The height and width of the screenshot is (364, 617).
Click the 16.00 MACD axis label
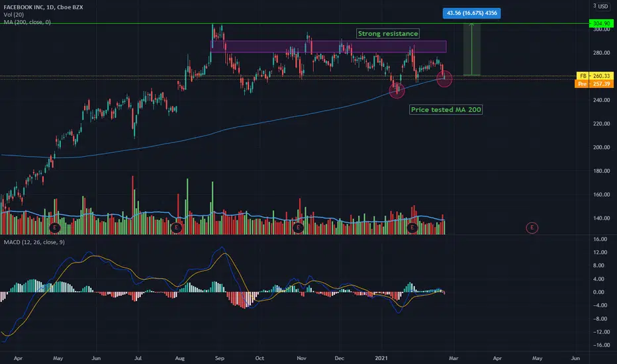coord(600,239)
